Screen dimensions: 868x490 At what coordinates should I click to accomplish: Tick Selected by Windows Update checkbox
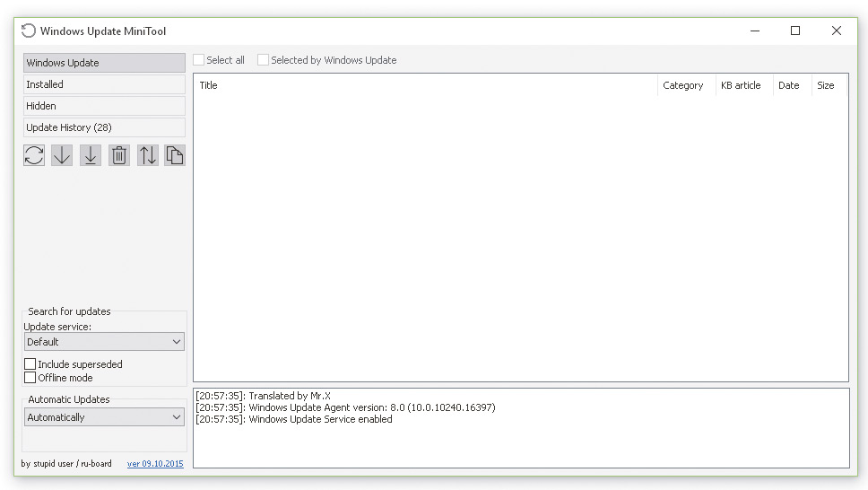(264, 60)
